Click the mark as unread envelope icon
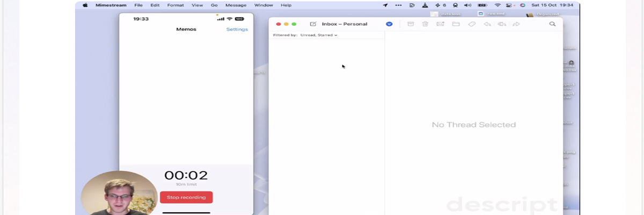Image resolution: width=644 pixels, height=215 pixels. (x=440, y=24)
